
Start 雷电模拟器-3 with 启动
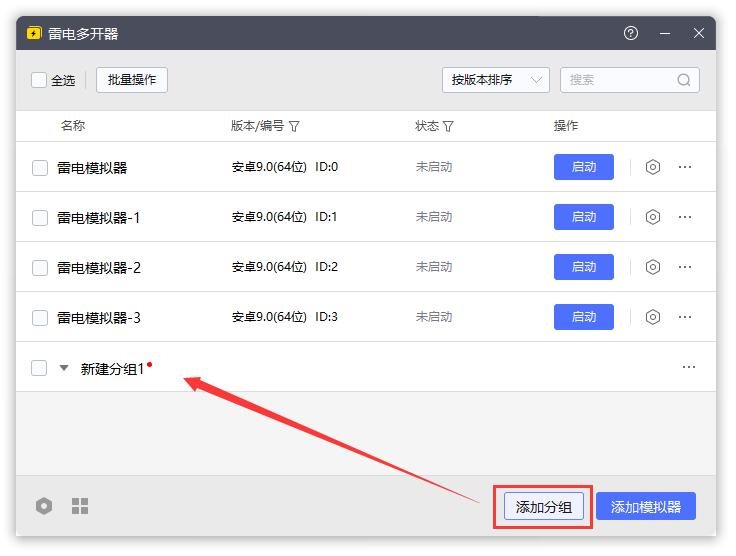[x=583, y=317]
